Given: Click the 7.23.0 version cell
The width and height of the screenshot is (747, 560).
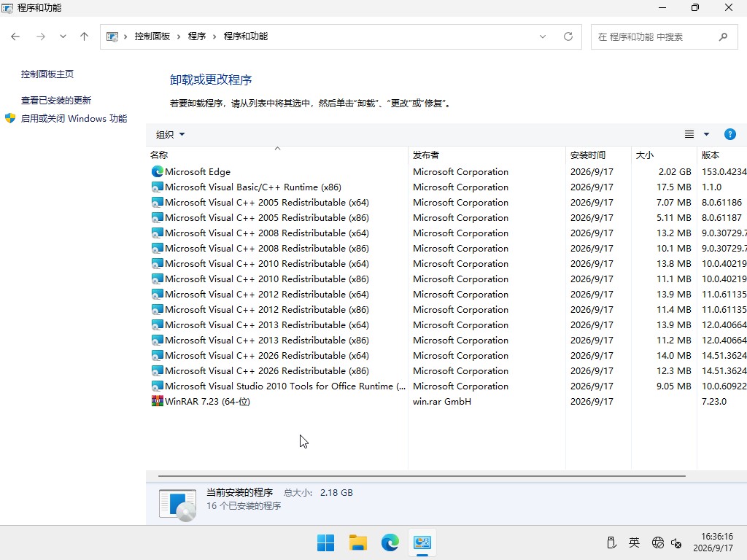Looking at the screenshot, I should click(713, 402).
